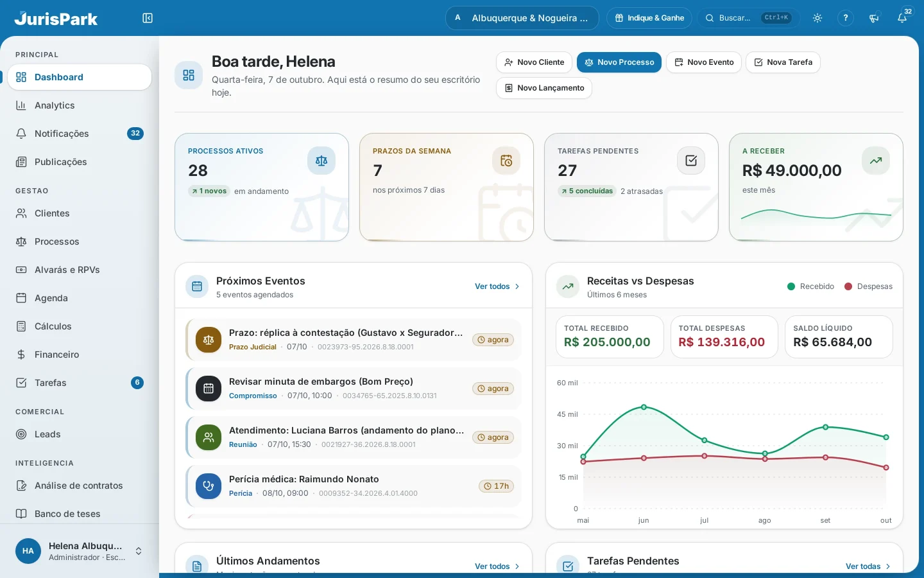The height and width of the screenshot is (578, 924).
Task: Open Banco de teses
Action: pyautogui.click(x=80, y=514)
